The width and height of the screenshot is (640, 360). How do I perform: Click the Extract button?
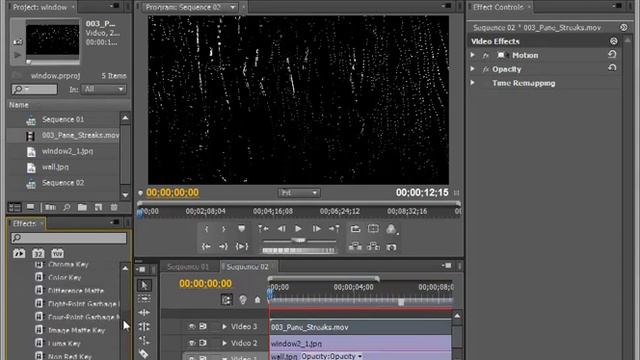tap(373, 247)
